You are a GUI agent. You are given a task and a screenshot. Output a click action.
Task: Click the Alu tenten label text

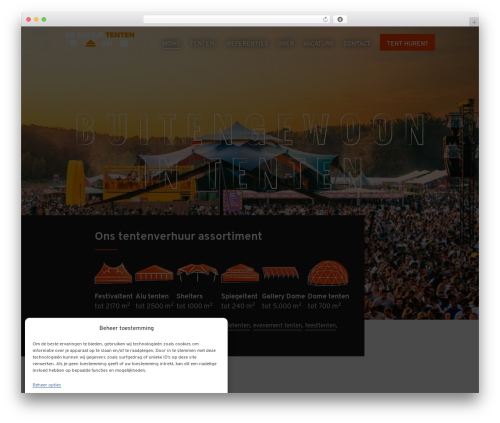[x=152, y=296]
